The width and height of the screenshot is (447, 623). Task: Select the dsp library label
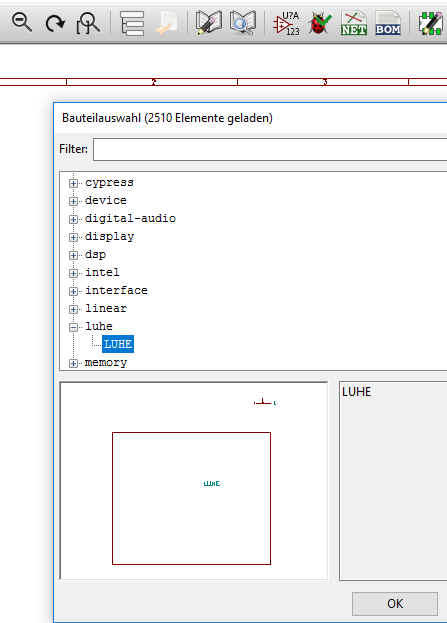tap(95, 254)
